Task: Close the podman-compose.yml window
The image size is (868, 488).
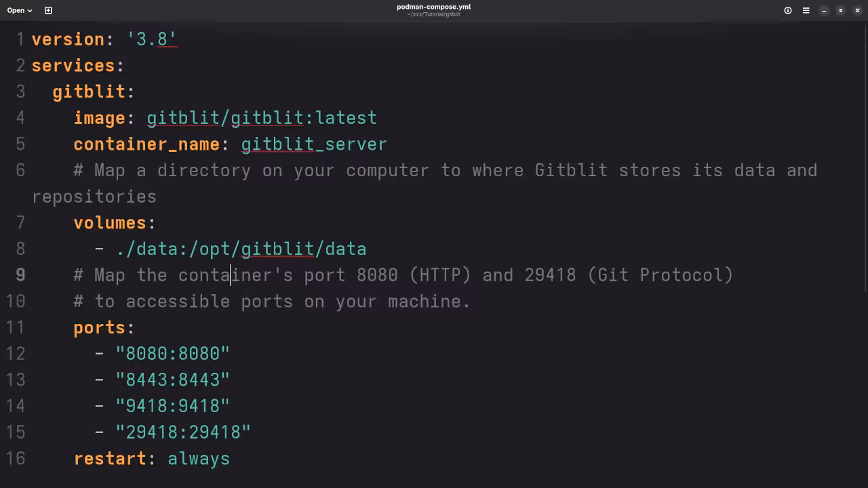Action: [x=857, y=10]
